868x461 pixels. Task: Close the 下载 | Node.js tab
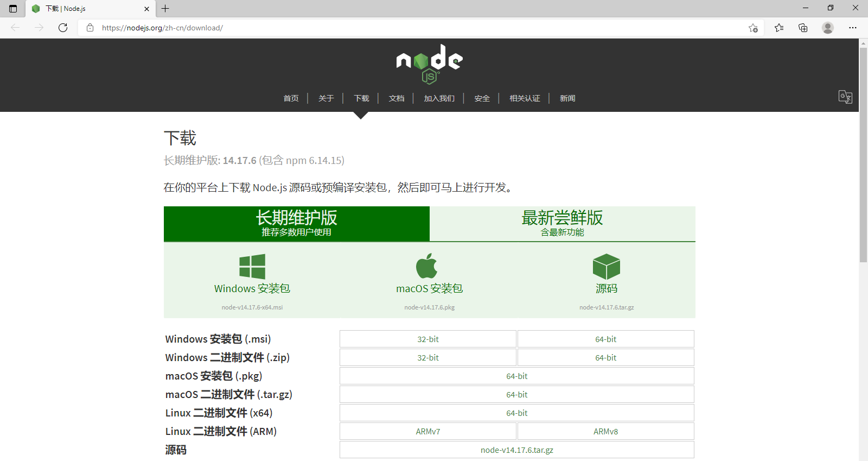tap(146, 9)
